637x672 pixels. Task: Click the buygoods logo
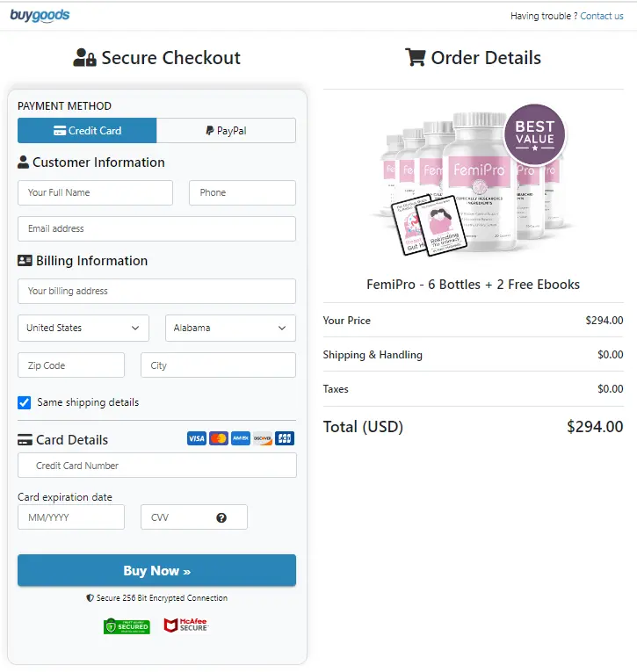click(40, 16)
